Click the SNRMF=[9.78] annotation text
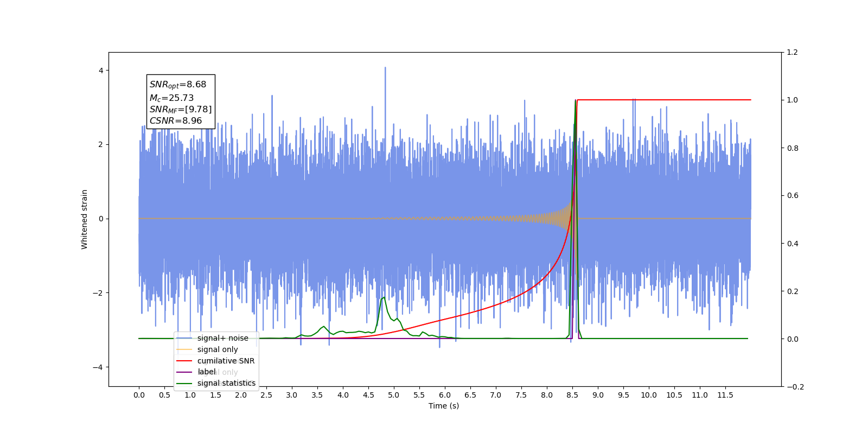 tap(181, 110)
